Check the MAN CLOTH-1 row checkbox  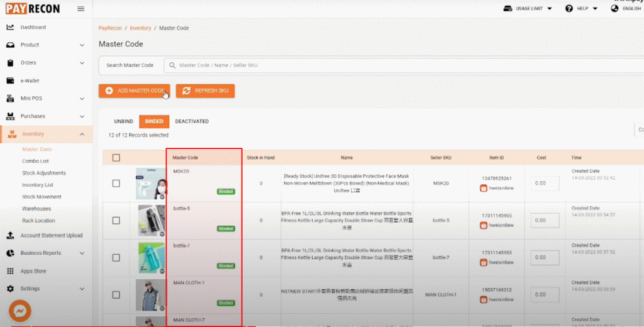click(116, 295)
